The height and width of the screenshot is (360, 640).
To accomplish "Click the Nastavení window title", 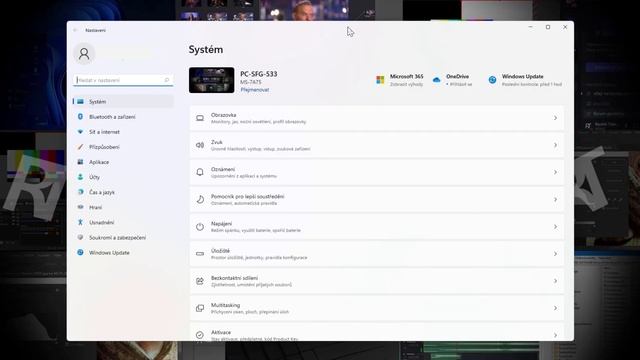I will click(96, 30).
